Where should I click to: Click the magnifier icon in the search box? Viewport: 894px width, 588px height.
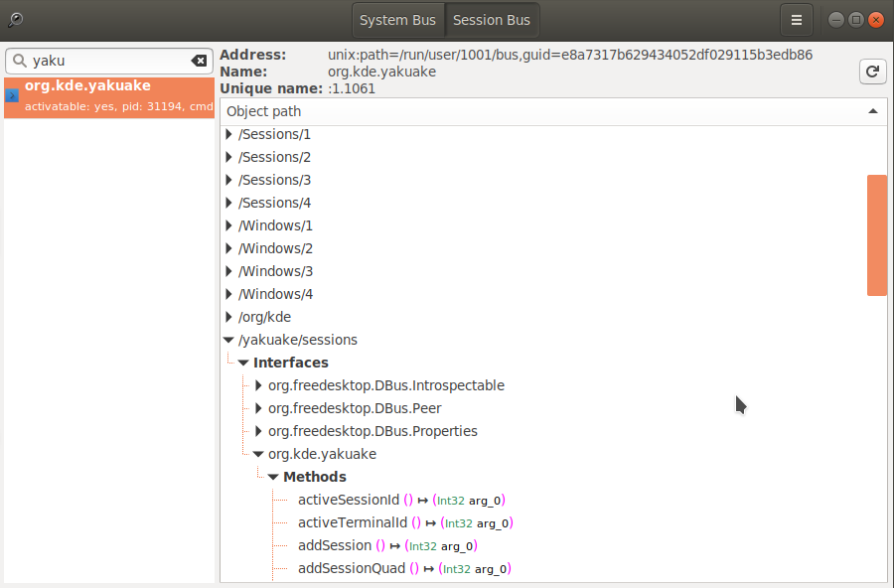tap(20, 61)
